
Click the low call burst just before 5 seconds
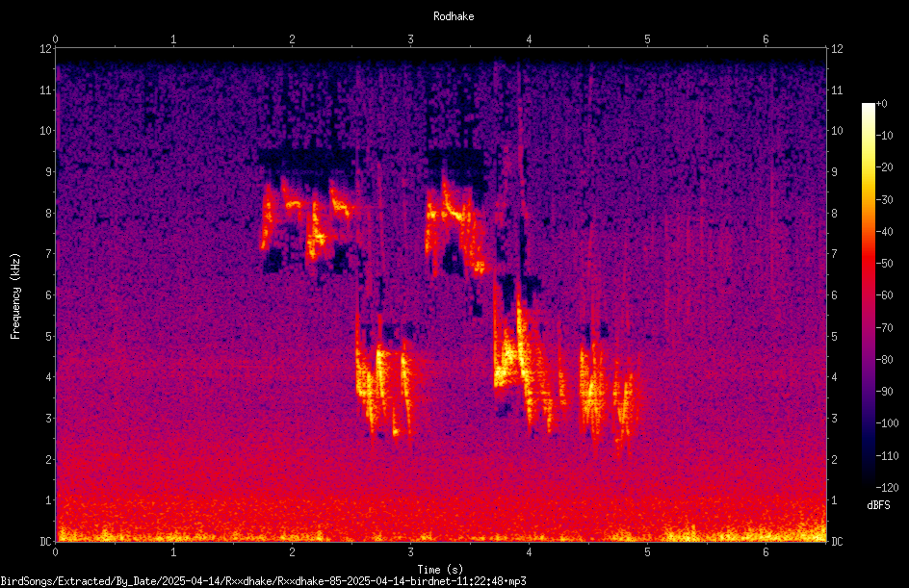point(624,399)
